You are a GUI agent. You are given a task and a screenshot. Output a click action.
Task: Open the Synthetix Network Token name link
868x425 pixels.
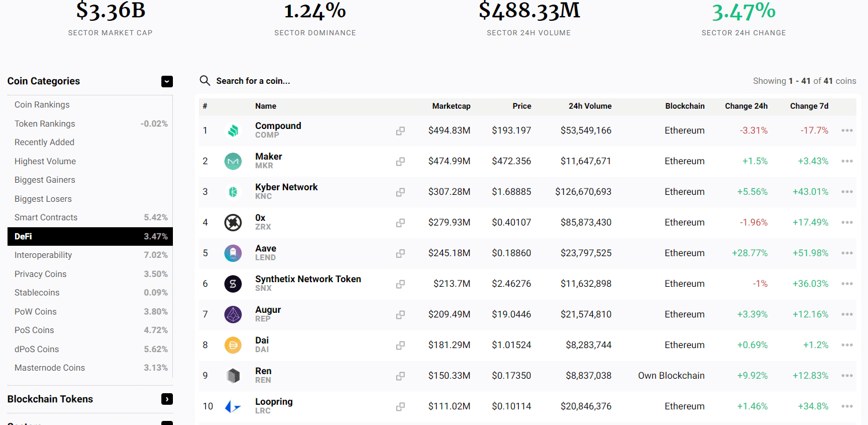308,279
